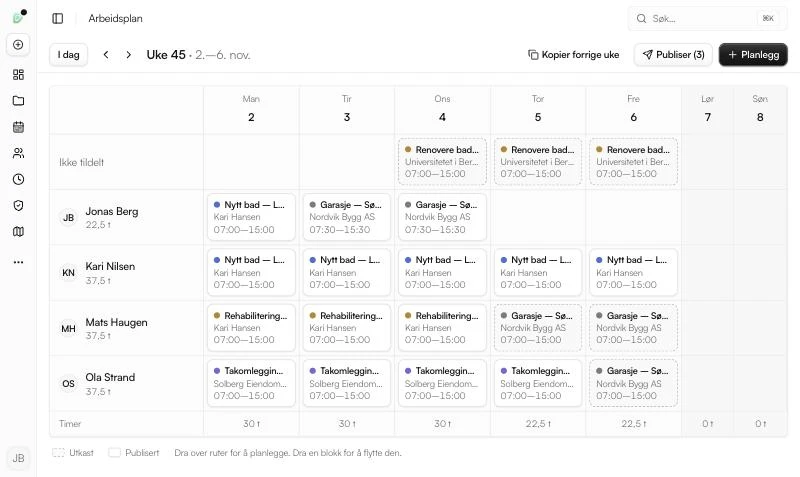Open the folder projects icon in sidebar
800x477 pixels.
point(18,101)
